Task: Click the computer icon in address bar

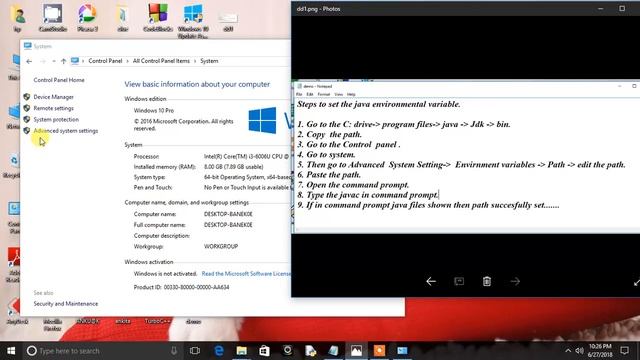Action: coord(75,61)
